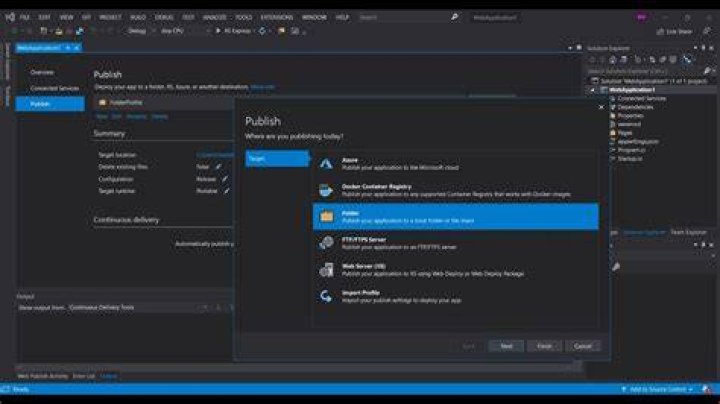Image resolution: width=720 pixels, height=404 pixels.
Task: Choose the FTP/FTPS Server target icon
Action: [x=326, y=243]
